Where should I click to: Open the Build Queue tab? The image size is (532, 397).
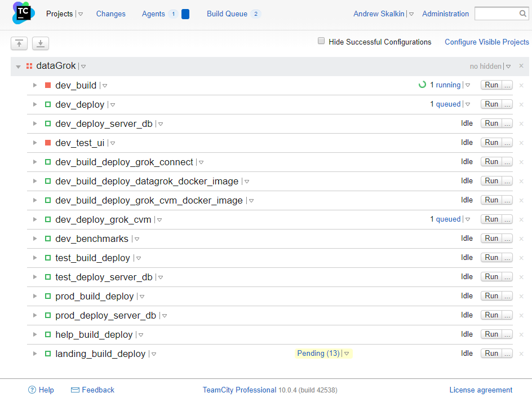[227, 14]
